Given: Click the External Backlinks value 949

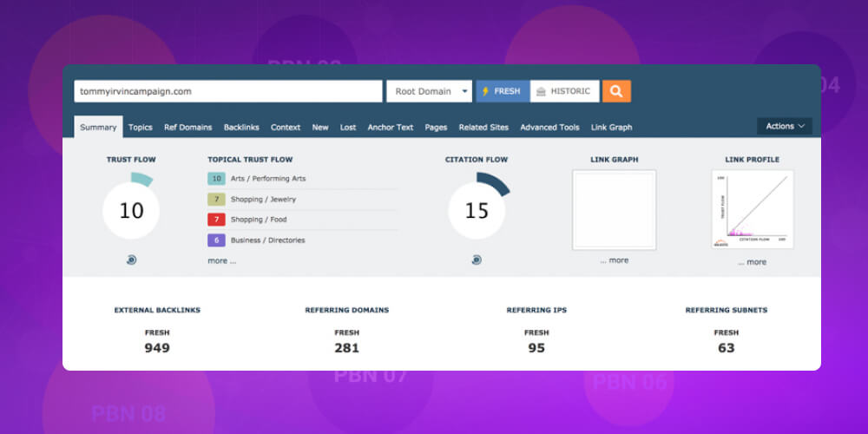Looking at the screenshot, I should pyautogui.click(x=157, y=348).
